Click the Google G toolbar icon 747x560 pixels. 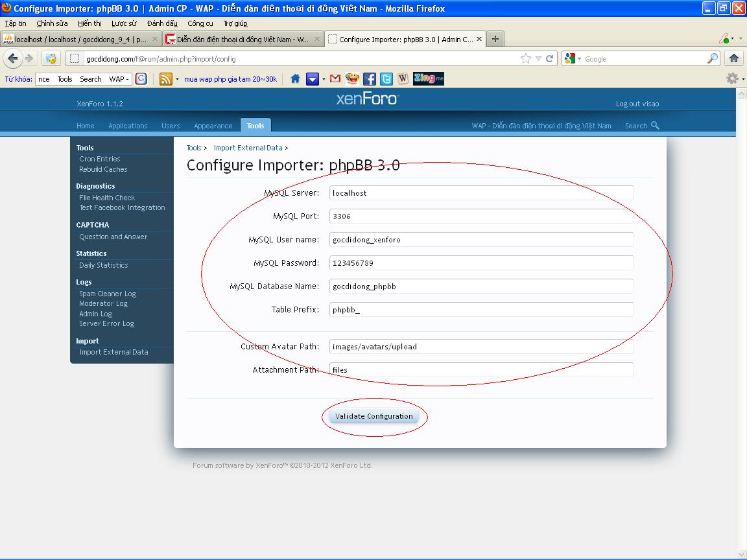click(x=141, y=78)
